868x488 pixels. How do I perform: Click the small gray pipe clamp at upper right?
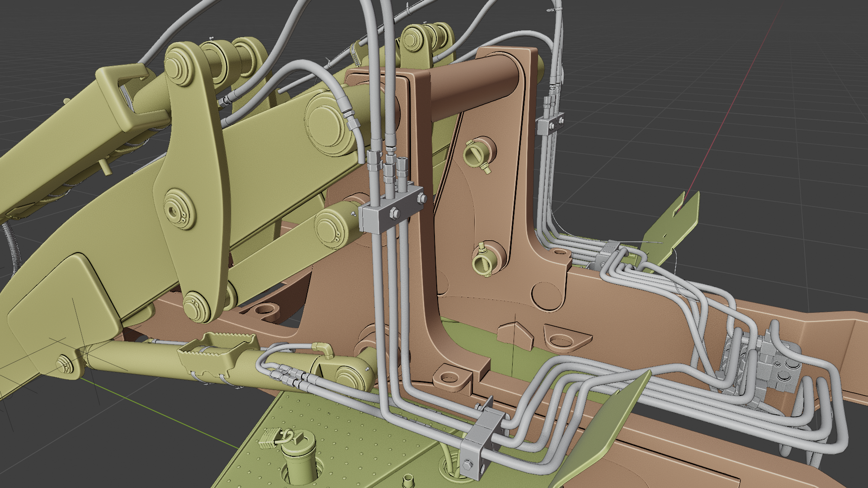coord(551,123)
